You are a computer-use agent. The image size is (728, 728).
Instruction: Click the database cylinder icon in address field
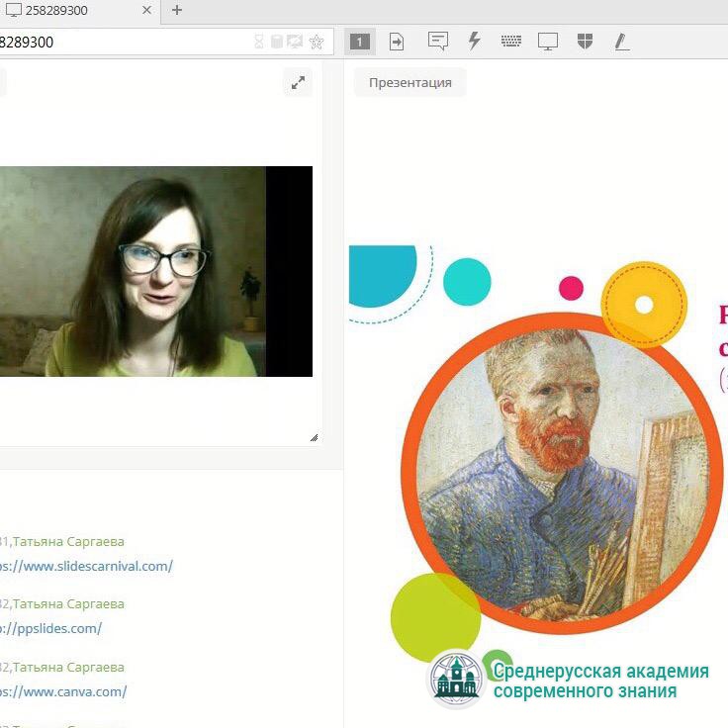click(277, 42)
